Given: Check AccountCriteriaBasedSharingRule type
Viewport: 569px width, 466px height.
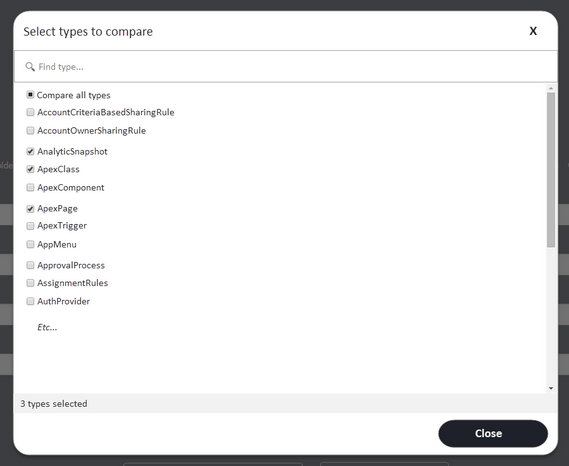Looking at the screenshot, I should [x=30, y=112].
